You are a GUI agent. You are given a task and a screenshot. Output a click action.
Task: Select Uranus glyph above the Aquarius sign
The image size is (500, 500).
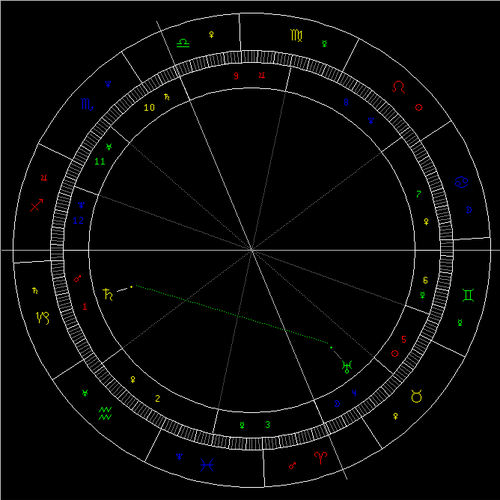85,393
